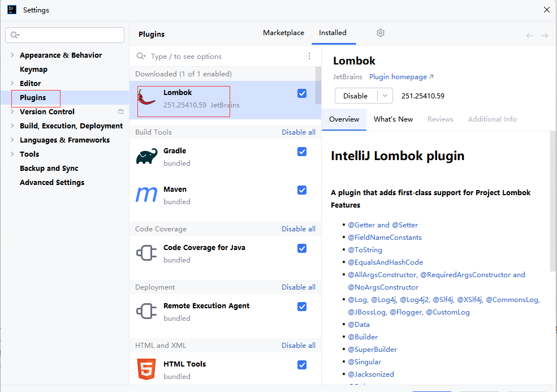Open the What's New tab
The height and width of the screenshot is (392, 557).
[x=393, y=119]
